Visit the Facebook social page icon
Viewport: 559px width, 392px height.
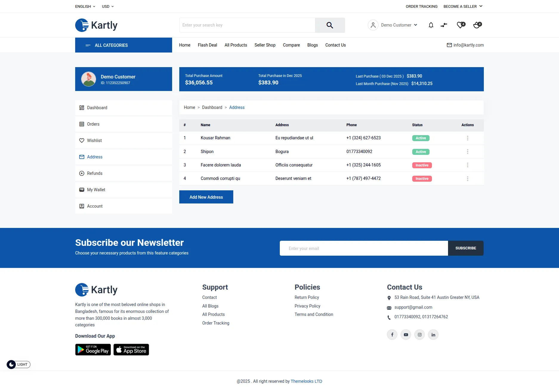pyautogui.click(x=392, y=335)
